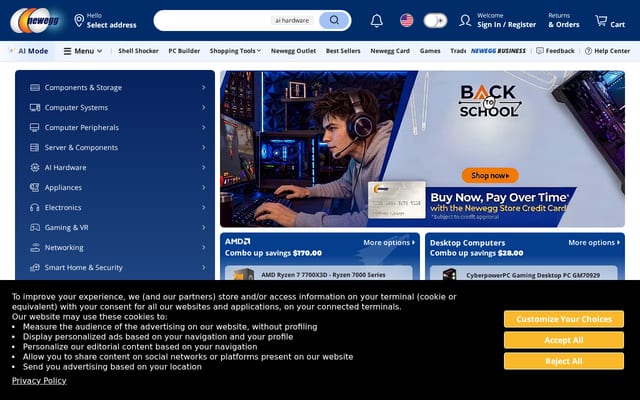Expand Computer Systems chevron
Screen dimensions: 640x400
[204, 107]
